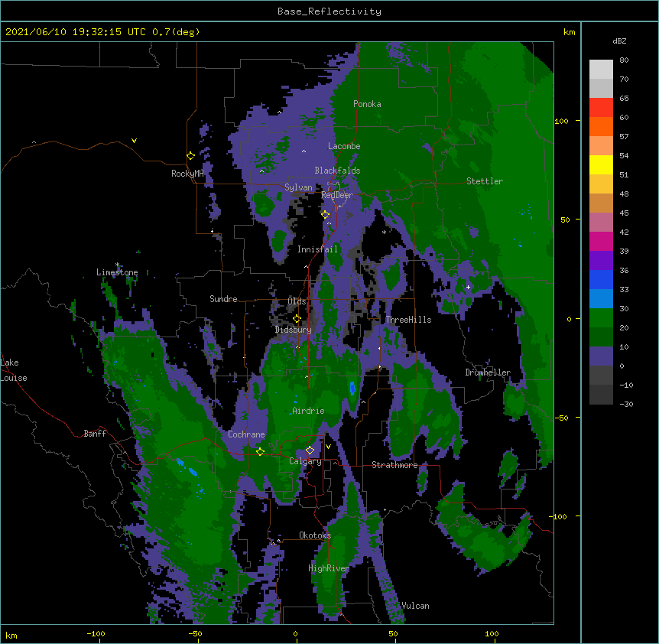Click the yellow diamond marker below Cochrane

tap(260, 452)
